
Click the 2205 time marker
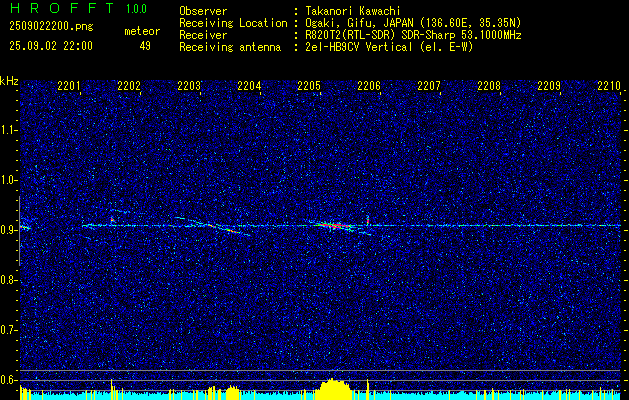click(309, 86)
